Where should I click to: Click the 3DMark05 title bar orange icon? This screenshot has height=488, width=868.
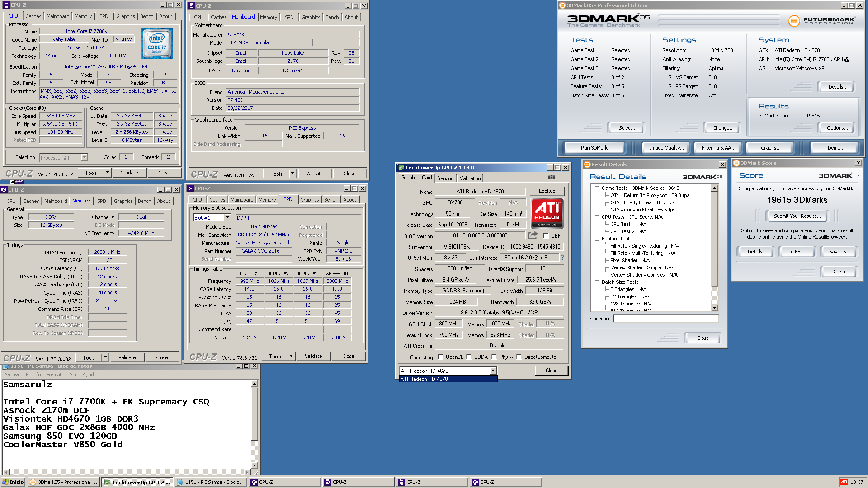pyautogui.click(x=562, y=5)
